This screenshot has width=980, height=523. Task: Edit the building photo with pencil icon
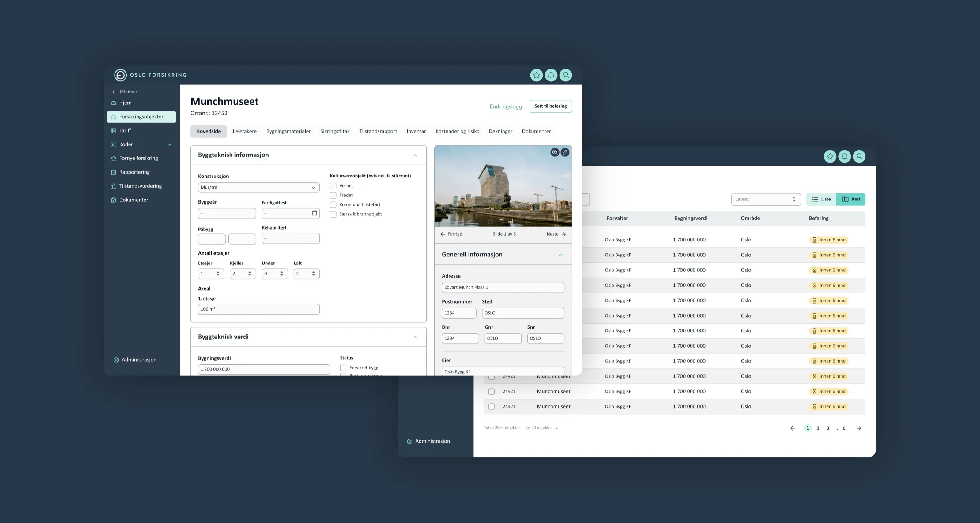pyautogui.click(x=565, y=152)
